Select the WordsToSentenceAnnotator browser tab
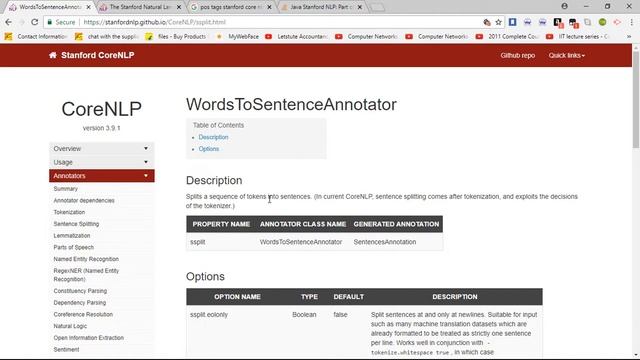Image resolution: width=640 pixels, height=360 pixels. [49, 7]
